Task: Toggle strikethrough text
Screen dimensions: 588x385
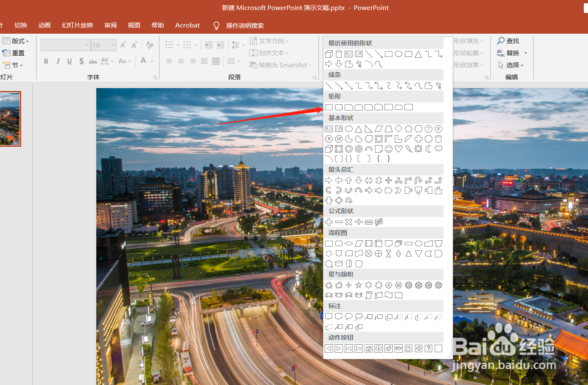Action: [93, 61]
